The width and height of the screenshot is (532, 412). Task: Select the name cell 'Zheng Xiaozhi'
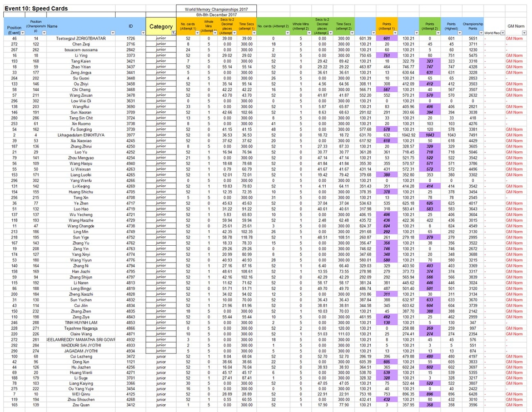tap(81, 294)
